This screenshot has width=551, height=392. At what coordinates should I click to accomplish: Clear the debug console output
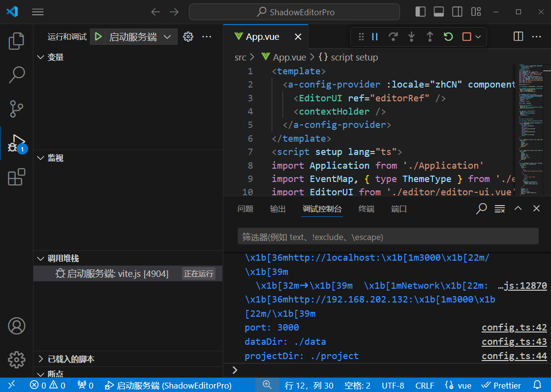pos(500,209)
